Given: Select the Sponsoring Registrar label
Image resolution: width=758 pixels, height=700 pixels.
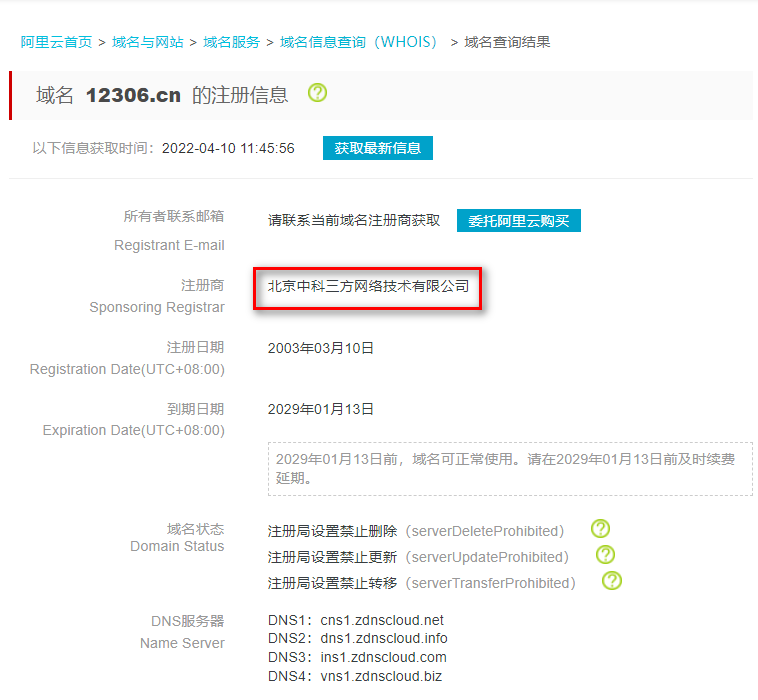Looking at the screenshot, I should click(x=157, y=307).
